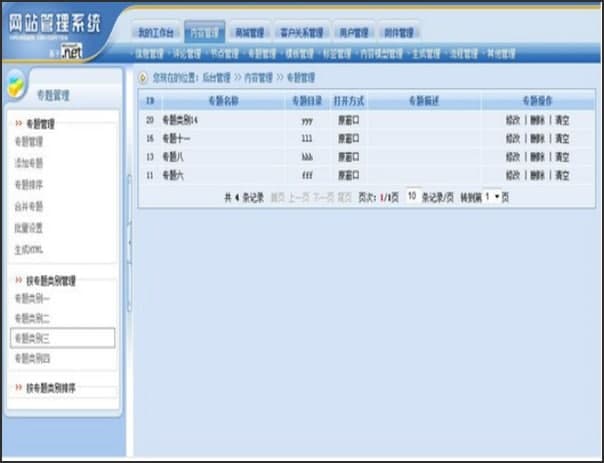Select 专题类别一 in the sidebar

click(32, 298)
